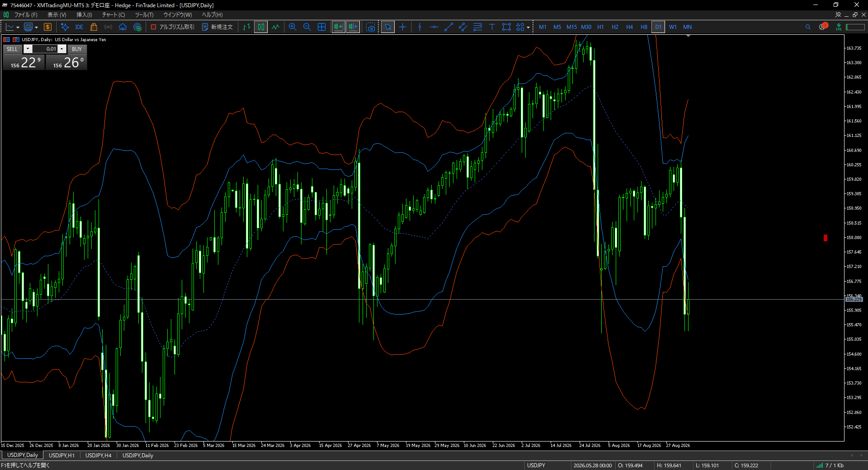
Task: Decrease lot volume with down arrow
Action: (x=28, y=49)
